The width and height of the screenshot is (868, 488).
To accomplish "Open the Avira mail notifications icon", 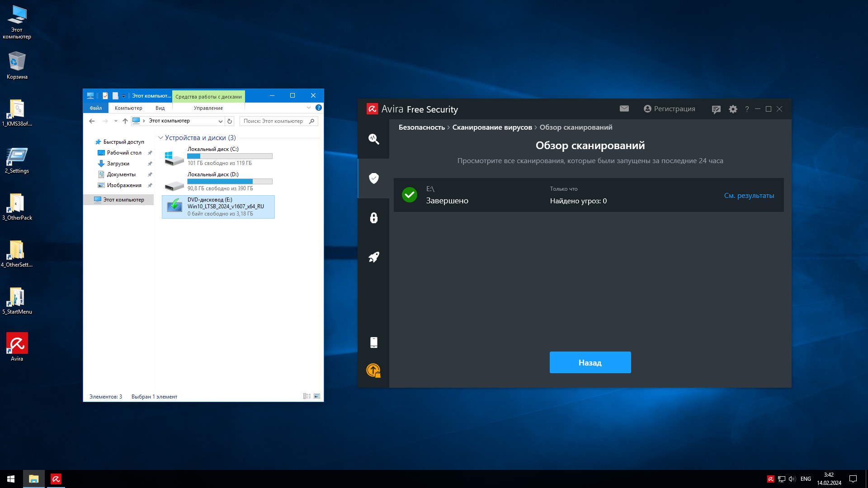I will [x=624, y=108].
